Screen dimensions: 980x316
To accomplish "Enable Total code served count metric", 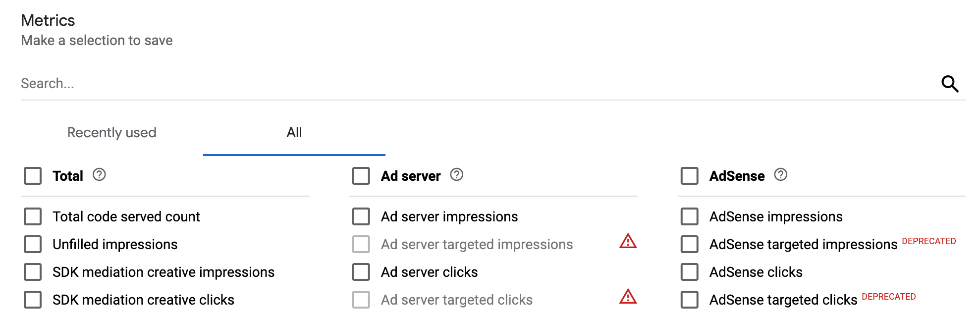I will click(32, 216).
